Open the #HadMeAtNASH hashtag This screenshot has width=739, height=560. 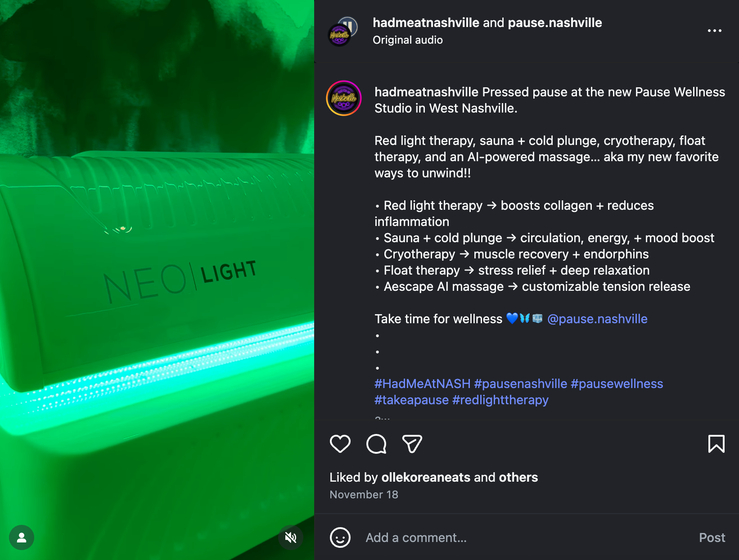coord(423,384)
